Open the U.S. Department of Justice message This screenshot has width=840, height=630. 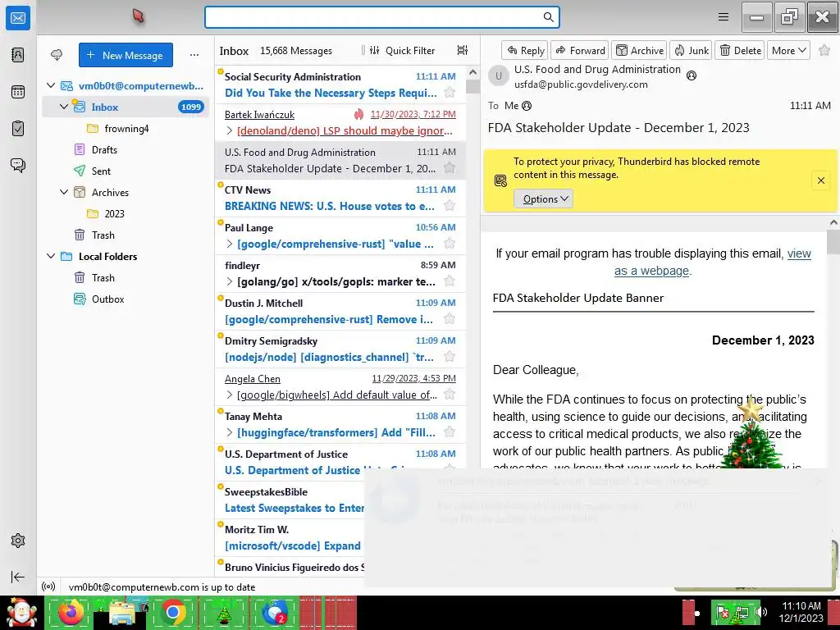(340, 463)
